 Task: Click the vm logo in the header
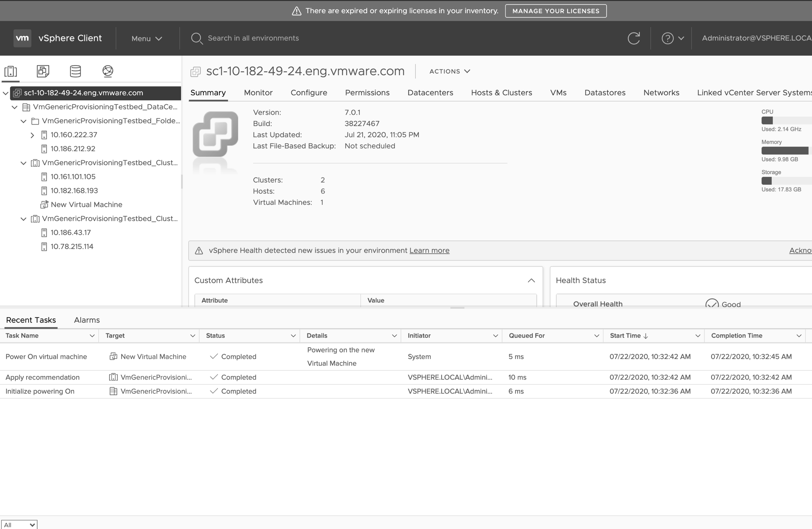coord(23,38)
